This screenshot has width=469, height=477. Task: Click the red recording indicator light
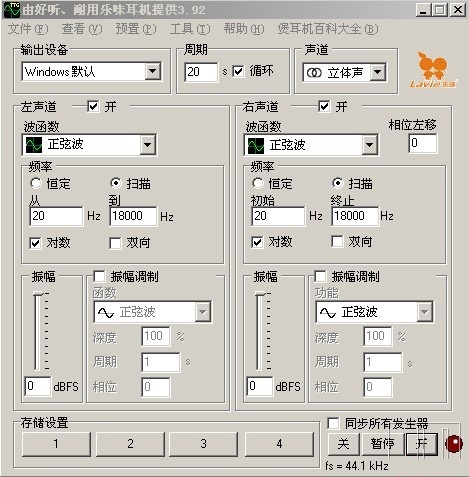point(454,444)
